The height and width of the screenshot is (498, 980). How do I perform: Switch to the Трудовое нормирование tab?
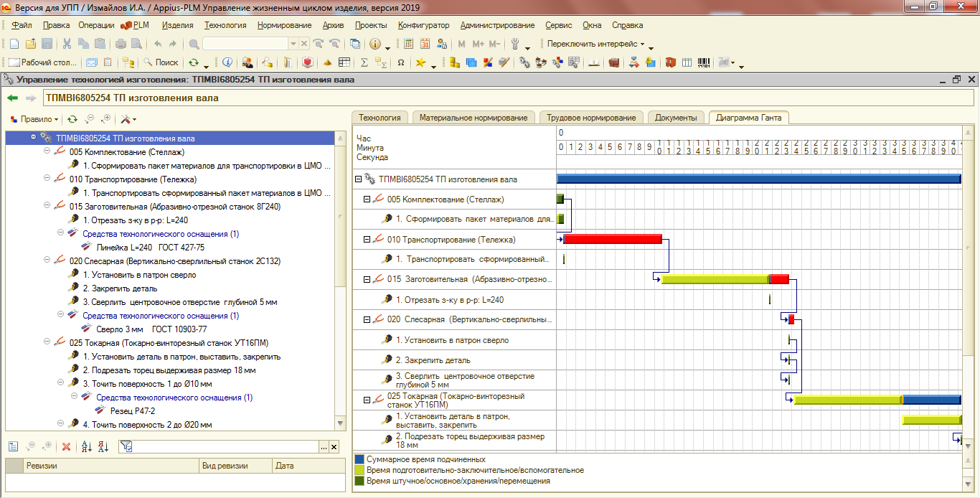[x=591, y=118]
